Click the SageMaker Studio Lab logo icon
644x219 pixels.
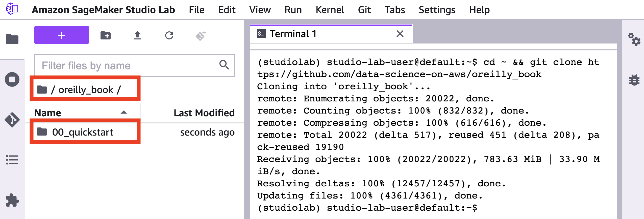(12, 9)
